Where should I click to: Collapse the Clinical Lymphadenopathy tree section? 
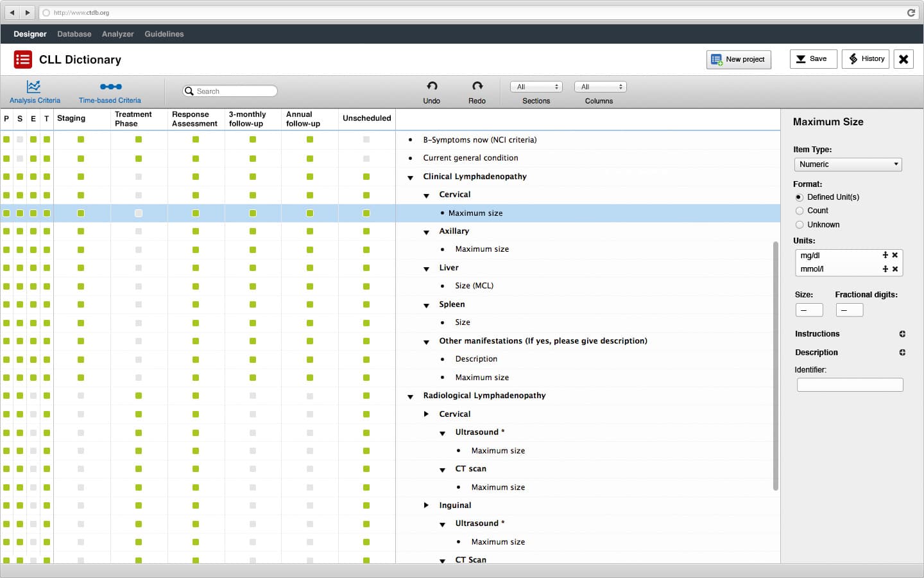point(411,177)
